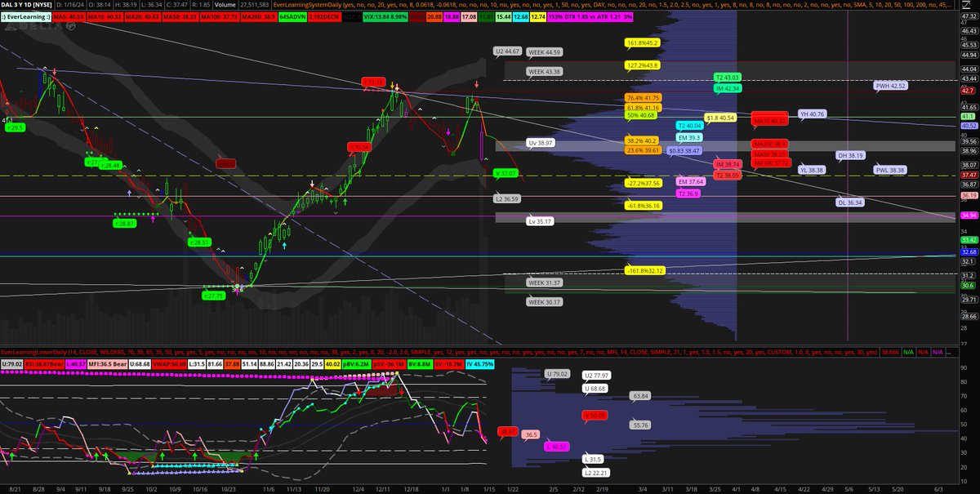Click the T2 43.03 target bubble

click(x=727, y=77)
